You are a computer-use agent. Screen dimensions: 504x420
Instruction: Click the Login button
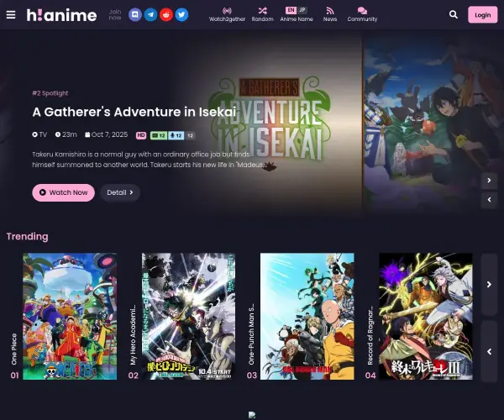[482, 15]
